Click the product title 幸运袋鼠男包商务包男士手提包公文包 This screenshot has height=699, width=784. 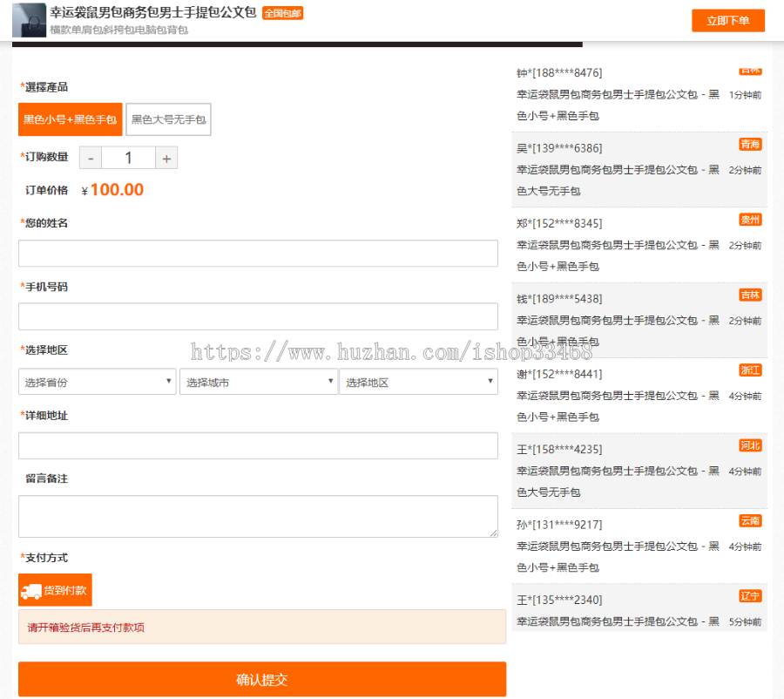[x=153, y=12]
